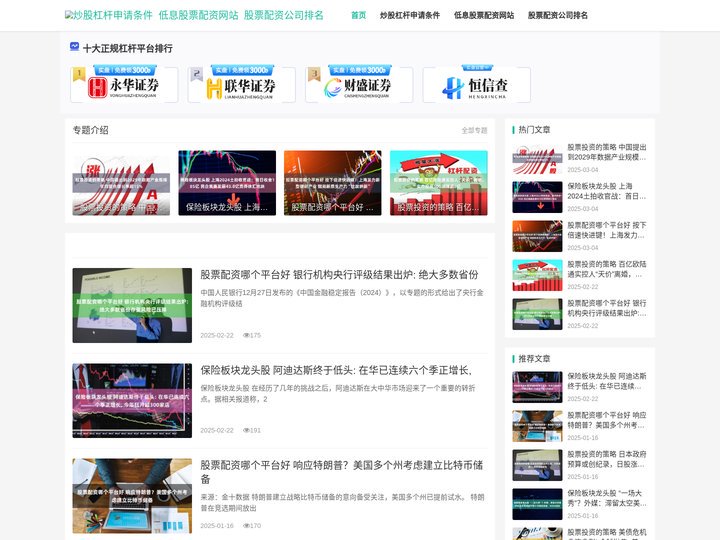Click the 2025-02-22 date under 阿迪达斯 main article

pos(217,430)
